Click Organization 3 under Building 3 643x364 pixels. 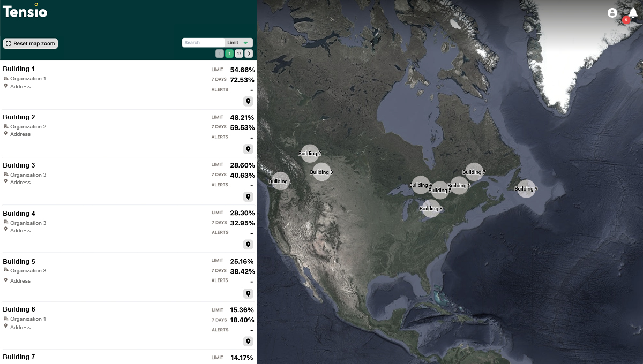28,175
